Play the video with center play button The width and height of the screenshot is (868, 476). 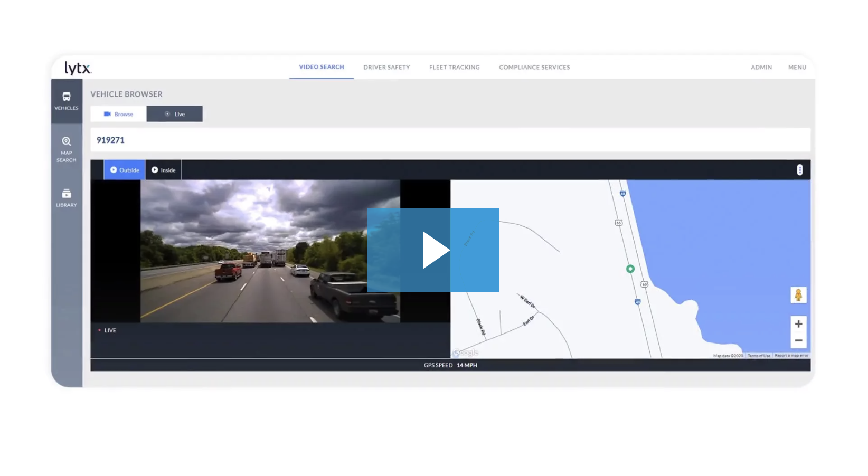[x=433, y=250]
